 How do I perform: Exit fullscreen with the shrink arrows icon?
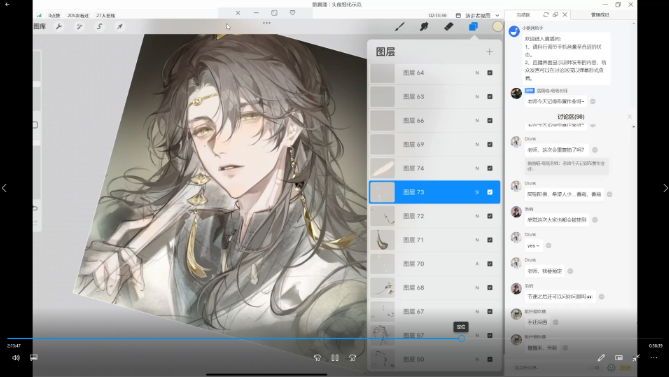(x=636, y=358)
